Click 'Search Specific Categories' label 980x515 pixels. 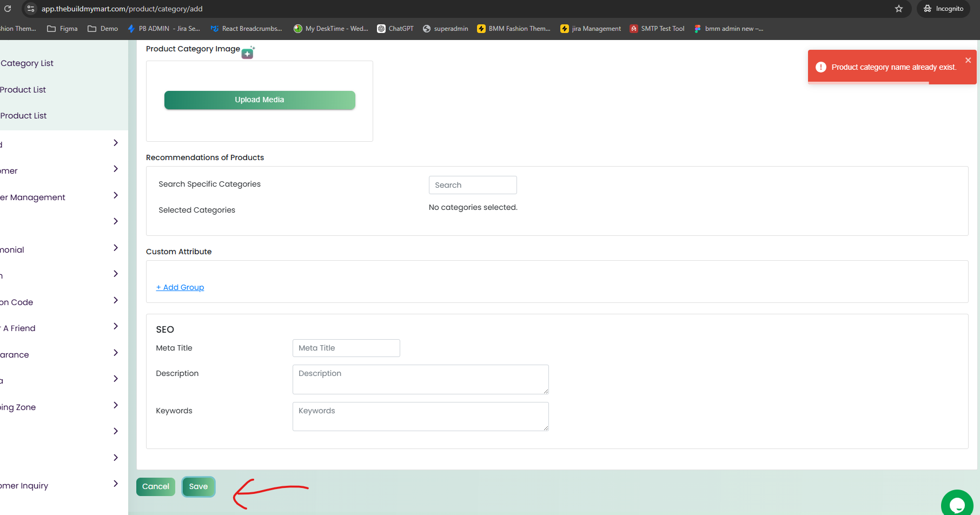click(210, 184)
